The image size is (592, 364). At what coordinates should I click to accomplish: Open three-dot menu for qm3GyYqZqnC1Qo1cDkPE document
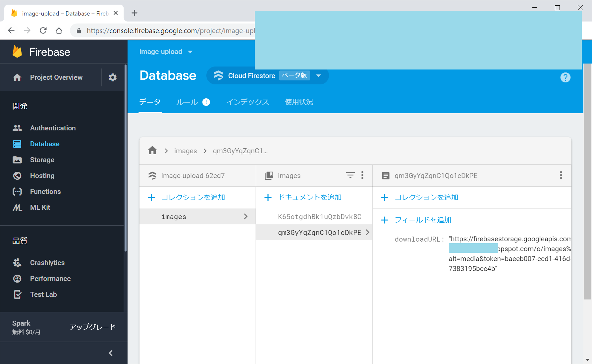[x=561, y=175]
